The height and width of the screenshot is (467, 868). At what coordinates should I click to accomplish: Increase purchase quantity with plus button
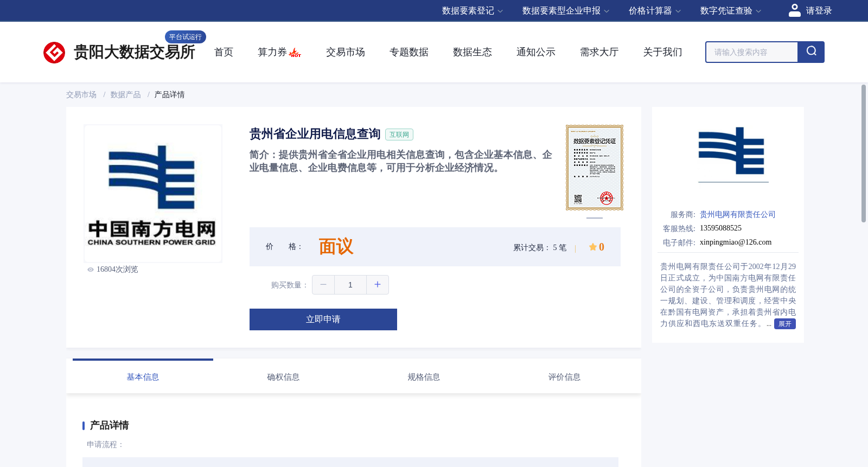pos(378,285)
